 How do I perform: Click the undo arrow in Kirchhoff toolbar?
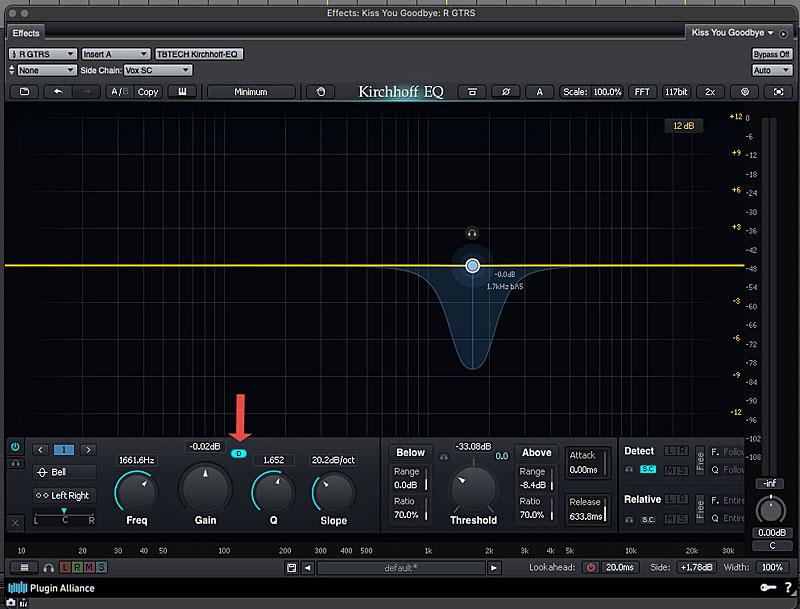[x=58, y=92]
